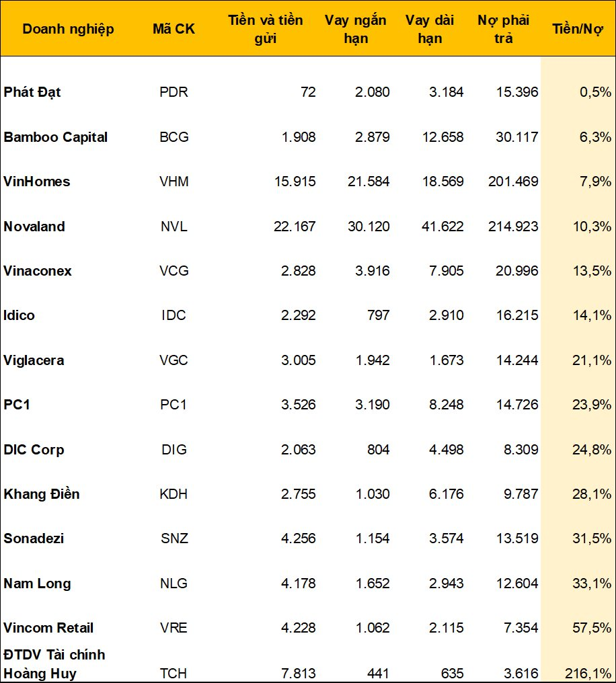Select 'ĐTDV Tài chính Hoàng Huy' name
The width and height of the screenshot is (616, 683).
coord(54,665)
